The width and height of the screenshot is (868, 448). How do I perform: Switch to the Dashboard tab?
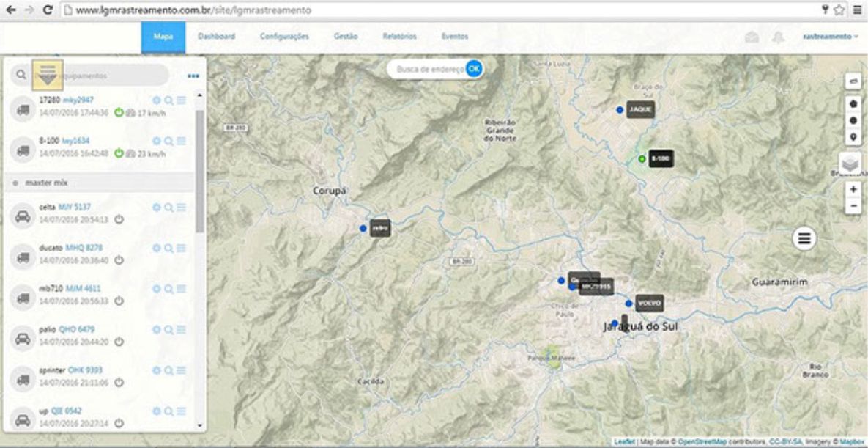click(216, 37)
